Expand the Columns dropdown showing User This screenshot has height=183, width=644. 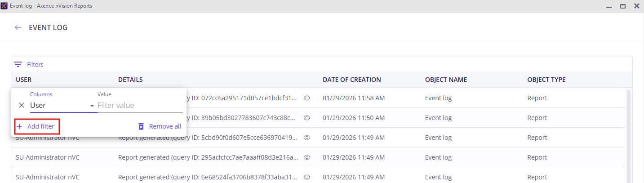tap(92, 106)
